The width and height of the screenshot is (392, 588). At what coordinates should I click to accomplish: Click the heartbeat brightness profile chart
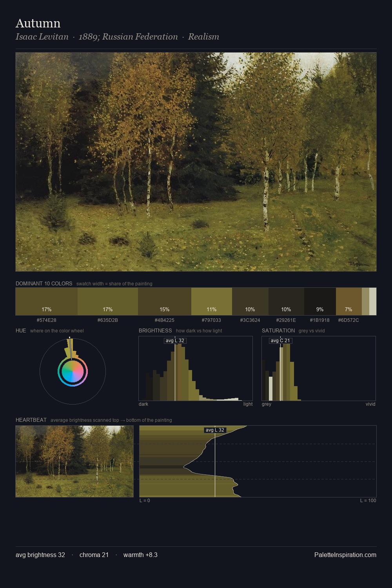258,461
